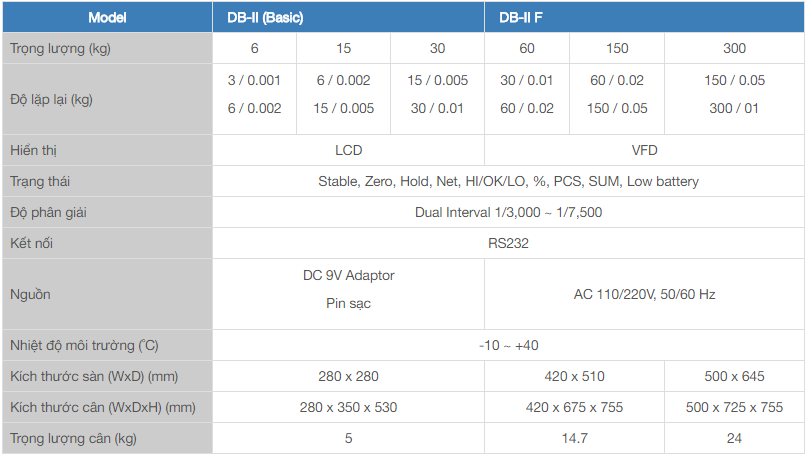
Task: Click the 300 capacity cell
Action: [x=734, y=48]
